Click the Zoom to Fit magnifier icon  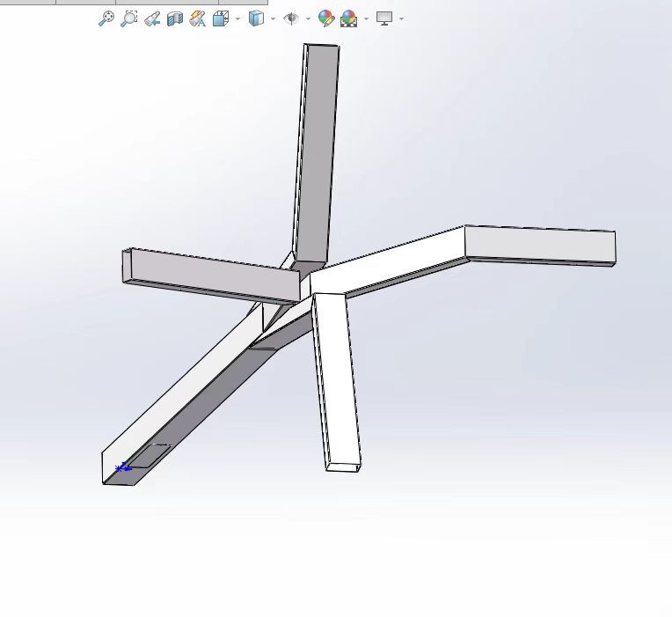coord(106,18)
